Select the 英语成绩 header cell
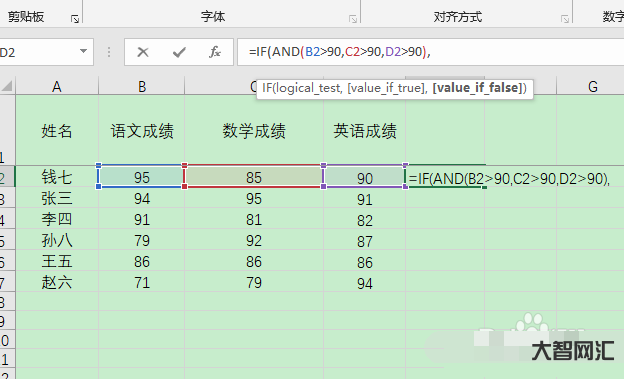 pyautogui.click(x=365, y=130)
